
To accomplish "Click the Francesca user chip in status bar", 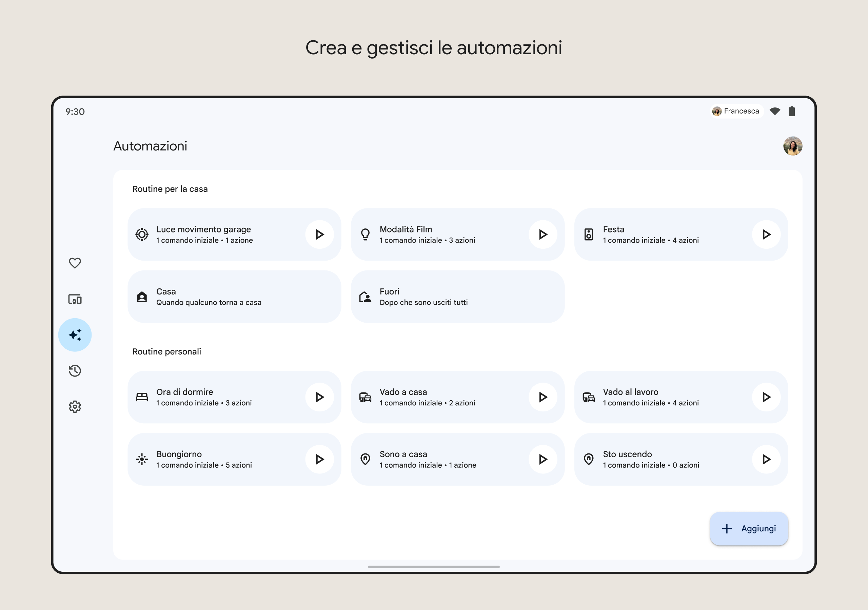I will click(736, 111).
